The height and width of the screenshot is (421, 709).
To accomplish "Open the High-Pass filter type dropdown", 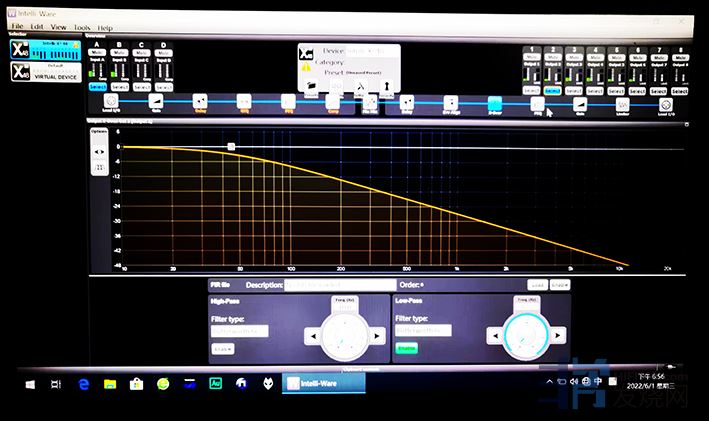I will [x=239, y=330].
